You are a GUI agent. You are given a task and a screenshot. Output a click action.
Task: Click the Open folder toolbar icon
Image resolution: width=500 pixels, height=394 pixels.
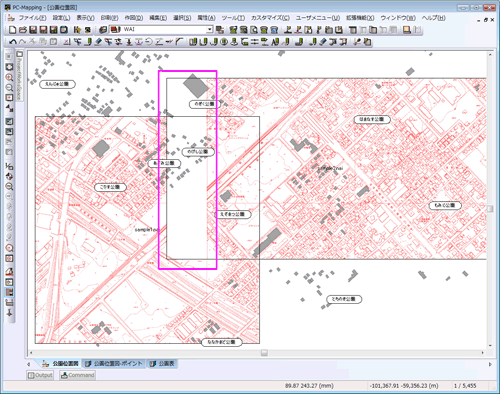(x=23, y=30)
